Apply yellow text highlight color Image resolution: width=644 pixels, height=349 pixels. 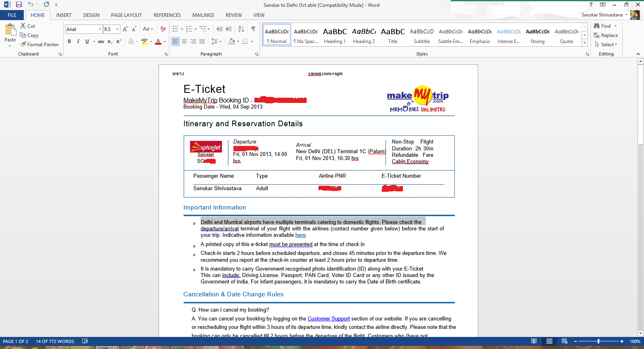[x=144, y=41]
